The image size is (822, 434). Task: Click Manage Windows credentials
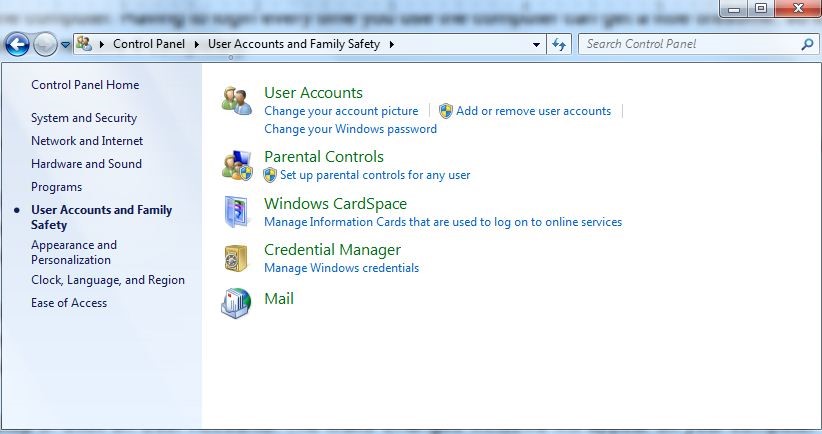coord(342,268)
